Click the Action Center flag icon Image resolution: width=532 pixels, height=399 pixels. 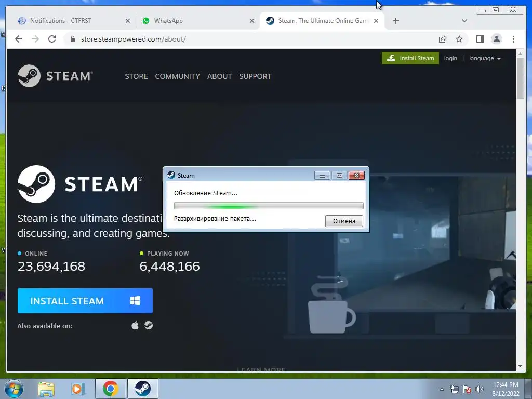(467, 390)
